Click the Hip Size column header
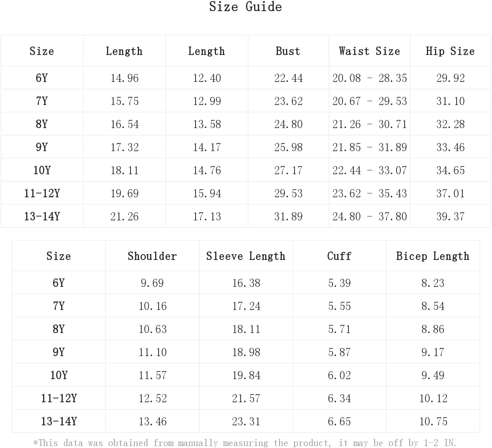This screenshot has width=492, height=448. (x=450, y=51)
